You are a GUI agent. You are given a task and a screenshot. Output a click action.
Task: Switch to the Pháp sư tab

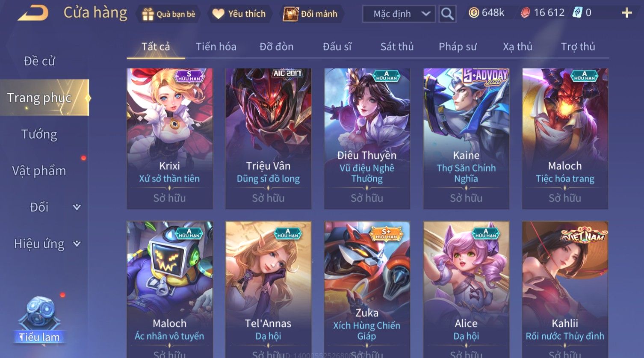tap(458, 47)
